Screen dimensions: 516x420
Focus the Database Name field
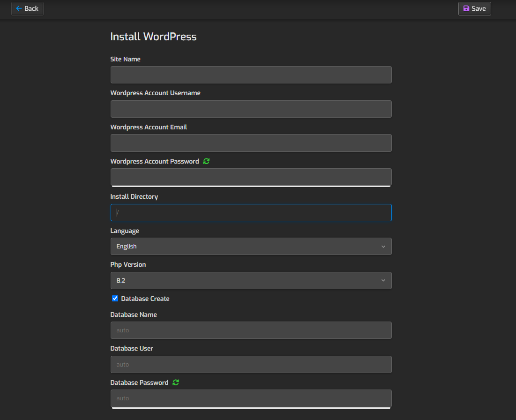(251, 330)
